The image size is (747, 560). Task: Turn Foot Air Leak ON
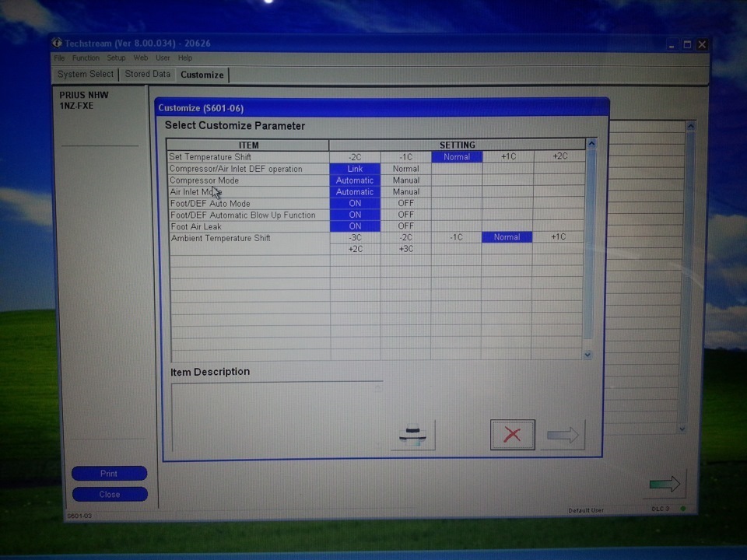pyautogui.click(x=355, y=226)
